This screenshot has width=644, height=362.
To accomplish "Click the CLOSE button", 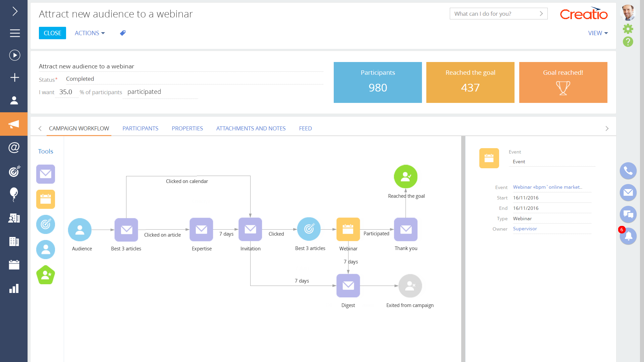I will (x=52, y=33).
